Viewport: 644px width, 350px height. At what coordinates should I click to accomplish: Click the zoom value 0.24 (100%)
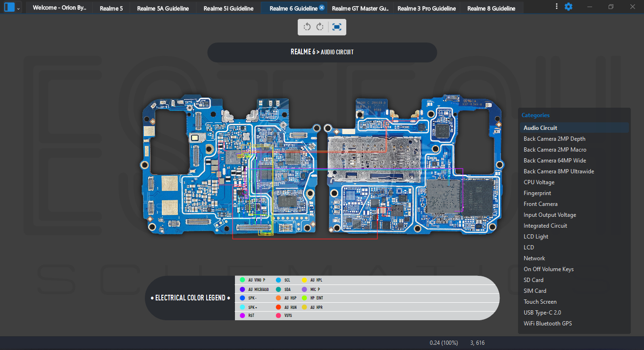point(443,343)
